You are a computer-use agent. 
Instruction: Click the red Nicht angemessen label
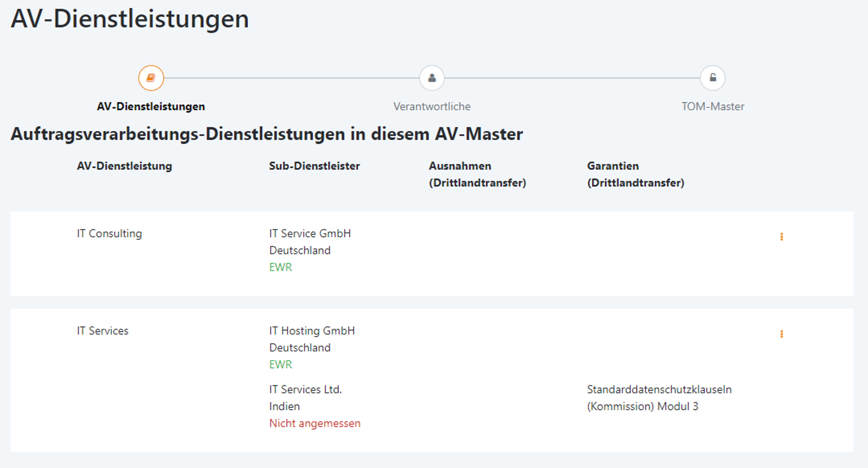point(315,423)
